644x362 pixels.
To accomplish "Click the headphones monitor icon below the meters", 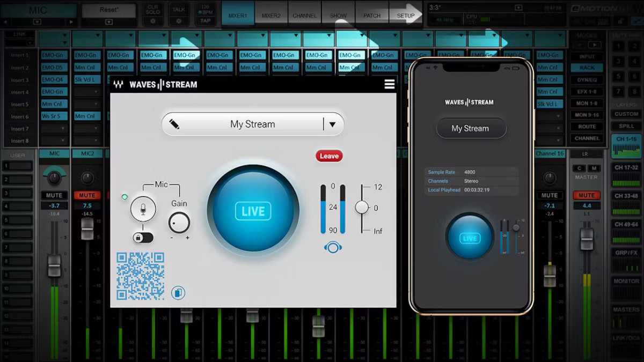I will 333,247.
